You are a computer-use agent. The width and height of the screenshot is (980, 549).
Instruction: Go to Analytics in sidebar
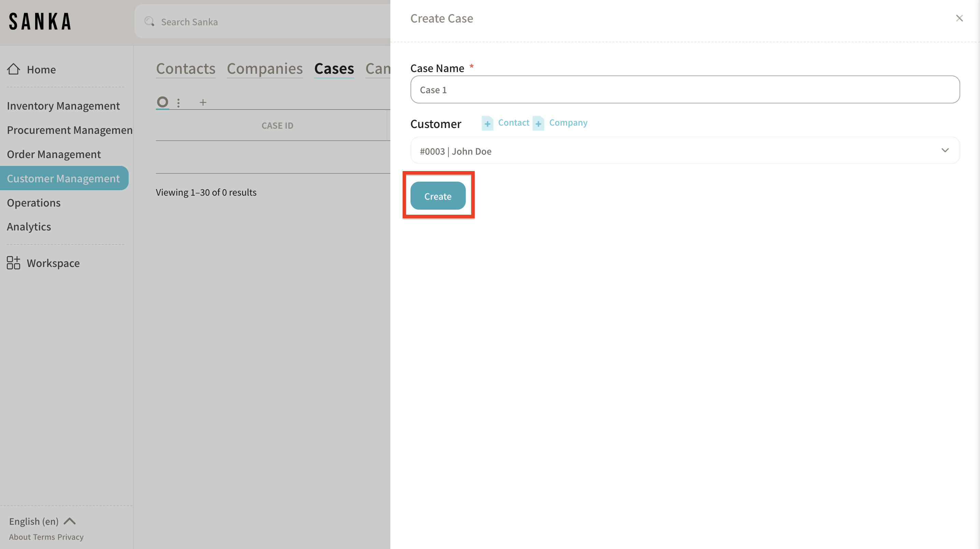pos(29,226)
